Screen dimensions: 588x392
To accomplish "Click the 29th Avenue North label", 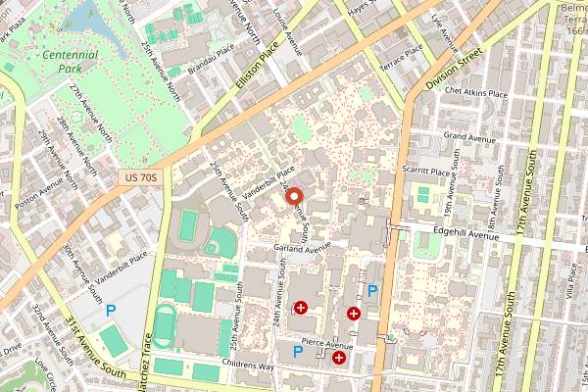I will 58,160.
